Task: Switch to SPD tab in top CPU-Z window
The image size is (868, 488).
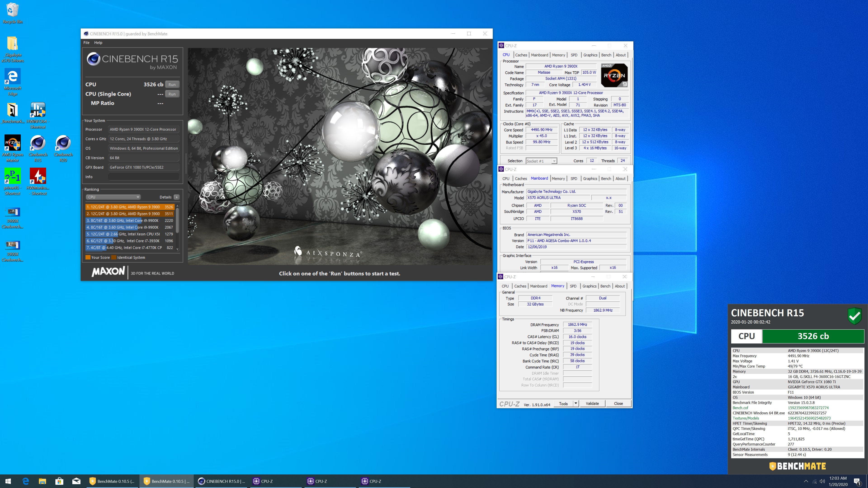Action: [574, 55]
